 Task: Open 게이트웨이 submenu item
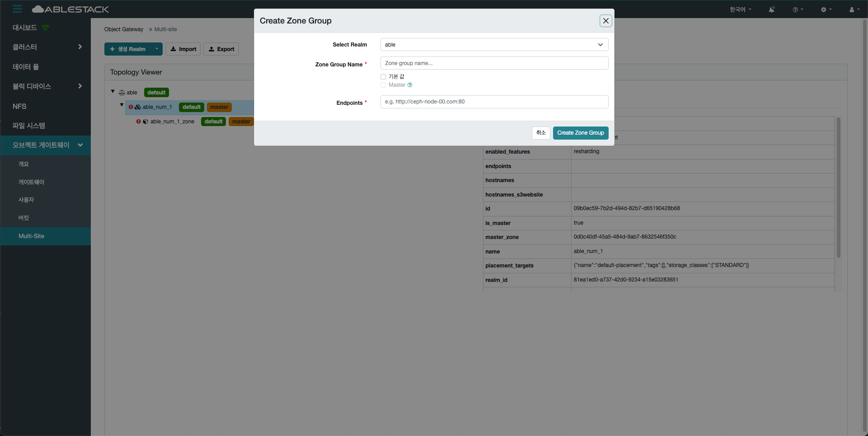click(31, 182)
